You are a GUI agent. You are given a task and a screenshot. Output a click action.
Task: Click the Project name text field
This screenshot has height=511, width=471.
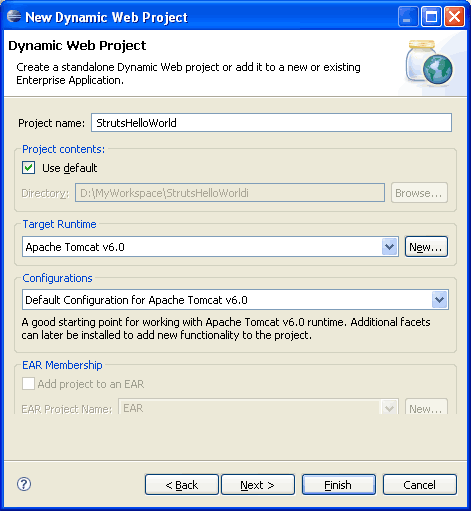point(271,123)
